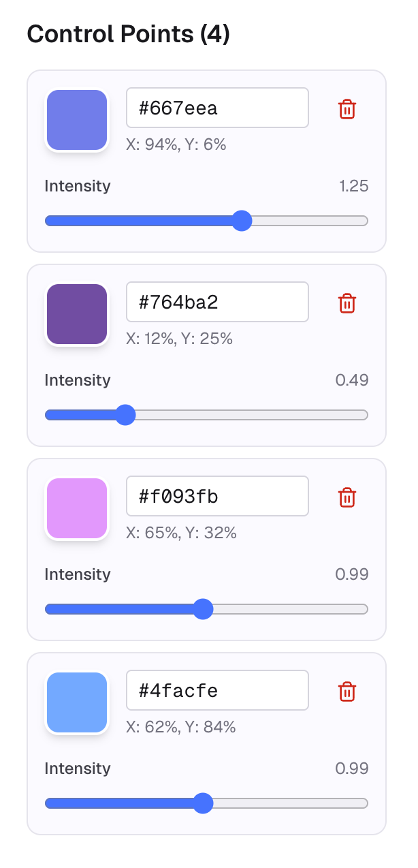
Task: Select the #4facfe hex input
Action: (x=217, y=690)
